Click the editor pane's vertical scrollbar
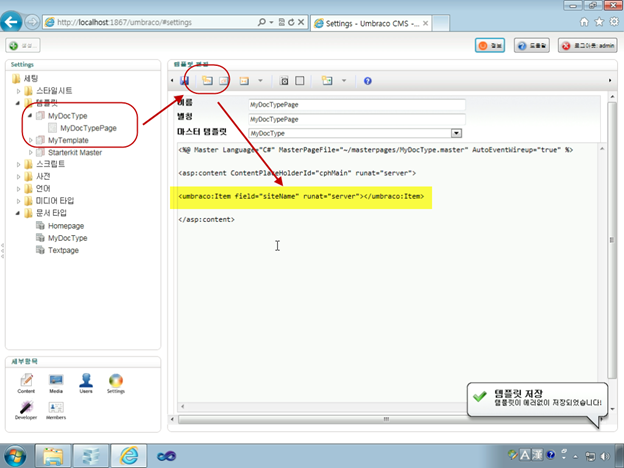This screenshot has width=624, height=468. (612, 239)
